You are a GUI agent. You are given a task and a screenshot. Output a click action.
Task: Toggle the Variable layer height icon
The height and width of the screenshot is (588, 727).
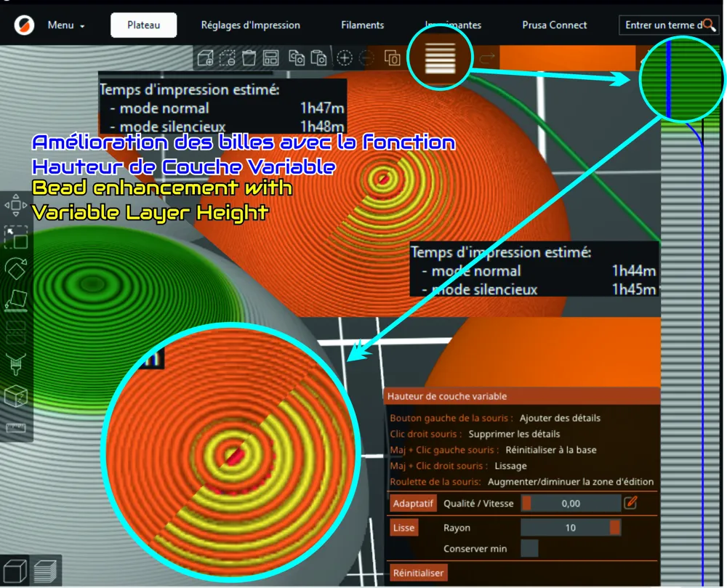[x=440, y=58]
